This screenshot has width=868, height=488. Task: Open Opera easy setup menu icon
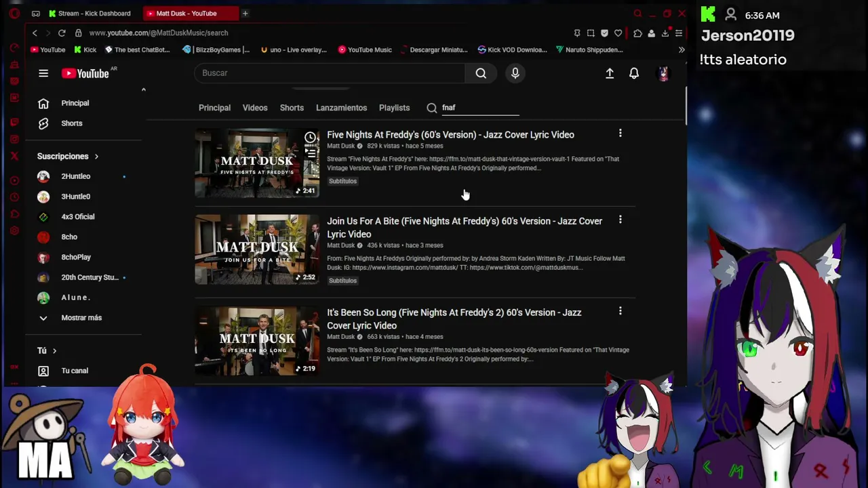pos(679,33)
